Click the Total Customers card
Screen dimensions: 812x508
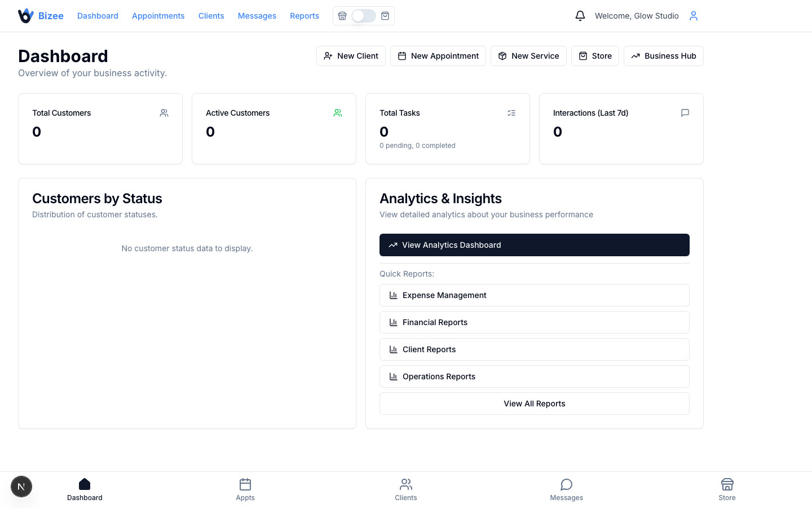100,129
